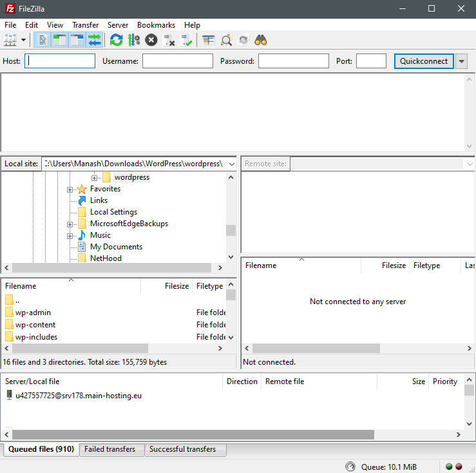The image size is (476, 473).
Task: Open Quickconnect history dropdown
Action: pos(461,61)
